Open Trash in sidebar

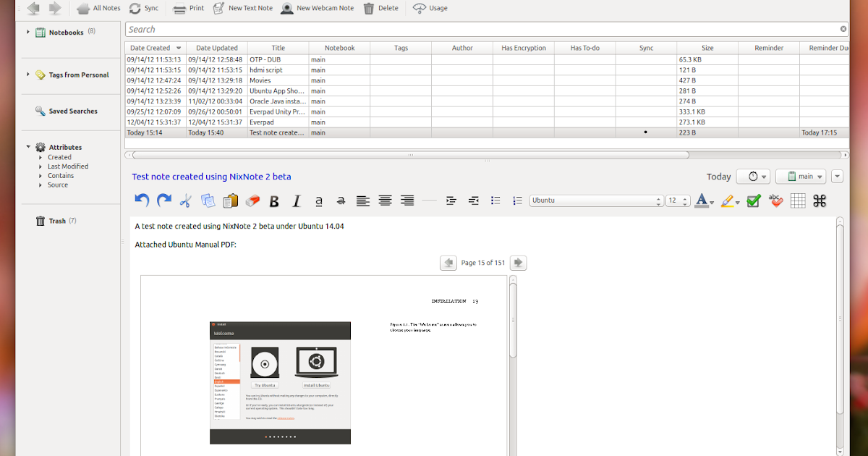coord(56,221)
